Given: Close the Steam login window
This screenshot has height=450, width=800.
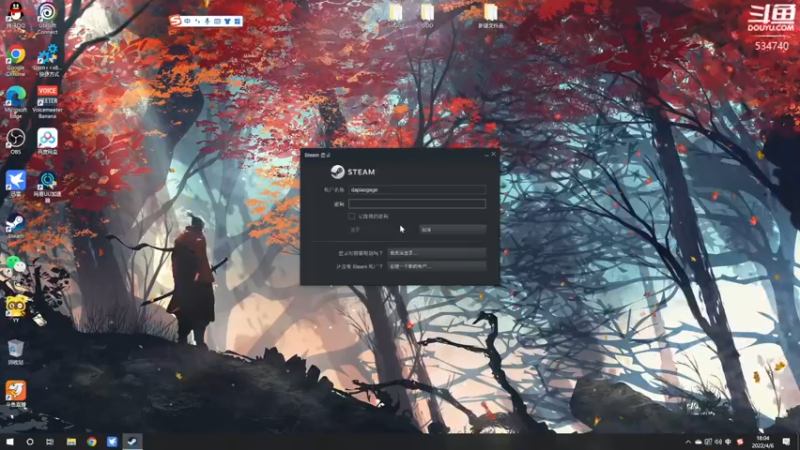Looking at the screenshot, I should click(x=493, y=155).
